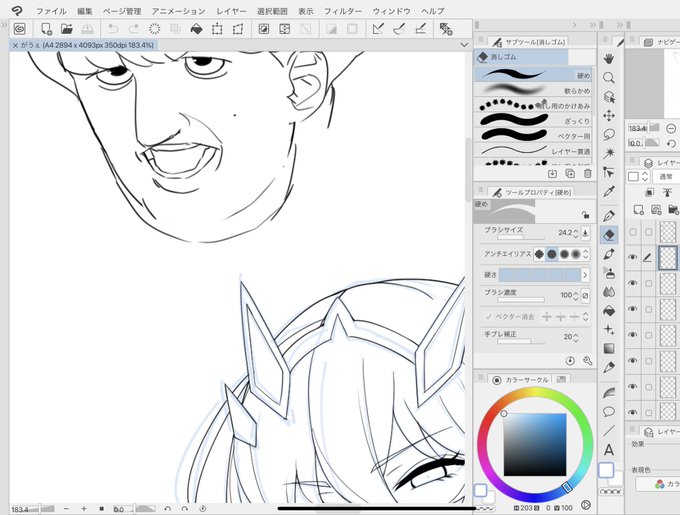Select the Decoration sparkle tool
Screen dimensions: 680x515
pyautogui.click(x=609, y=330)
